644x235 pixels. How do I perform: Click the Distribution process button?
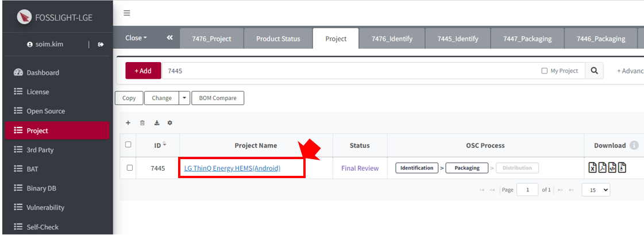click(517, 168)
